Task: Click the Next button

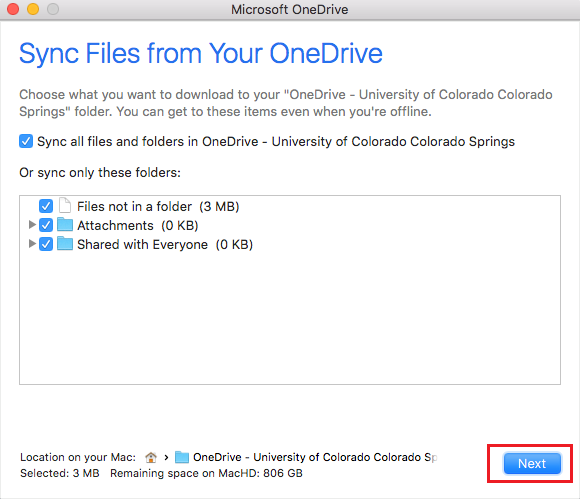Action: [532, 463]
